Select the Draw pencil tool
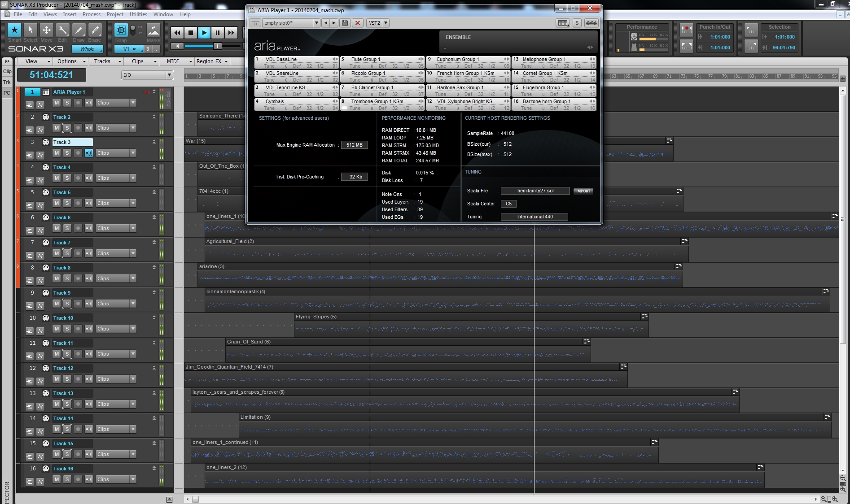 click(79, 30)
